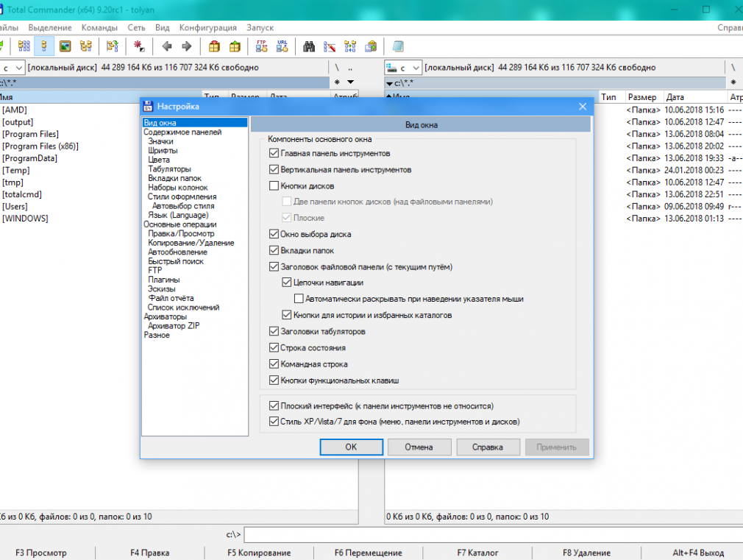Select Цвета in settings tree
The image size is (743, 560).
(159, 160)
